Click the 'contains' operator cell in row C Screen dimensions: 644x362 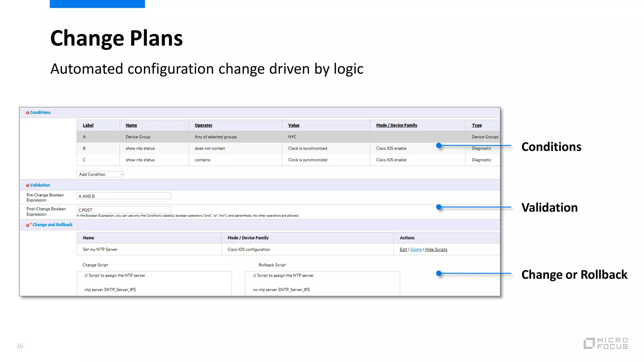coord(203,160)
